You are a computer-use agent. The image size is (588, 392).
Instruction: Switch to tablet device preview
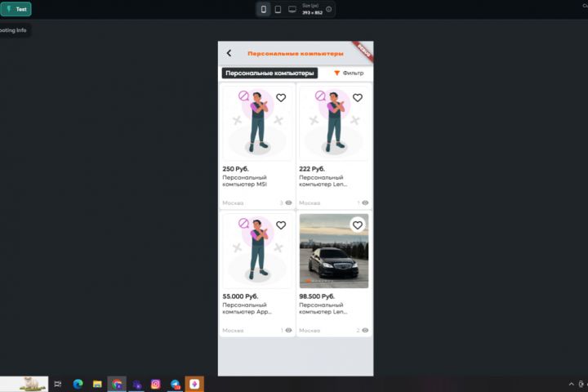coord(278,9)
